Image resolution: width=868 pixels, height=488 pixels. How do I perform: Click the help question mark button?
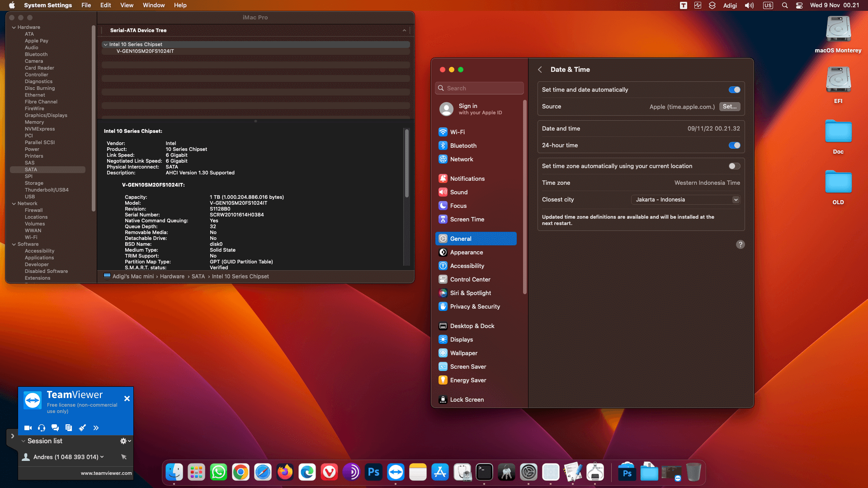click(x=740, y=244)
